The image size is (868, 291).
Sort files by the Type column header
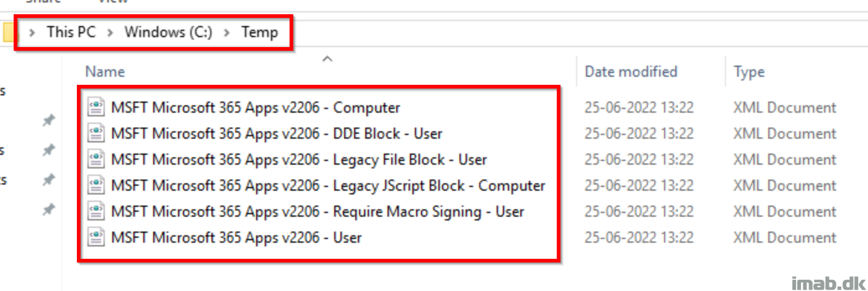pos(749,72)
